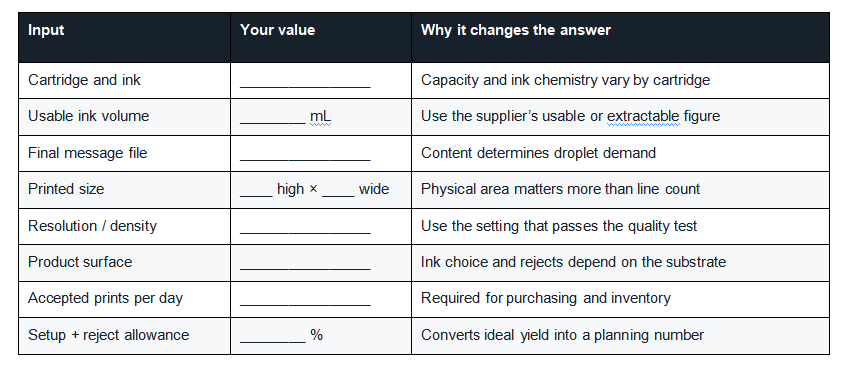The width and height of the screenshot is (843, 365).
Task: Click the underlined word 'extractable'
Action: 644,116
